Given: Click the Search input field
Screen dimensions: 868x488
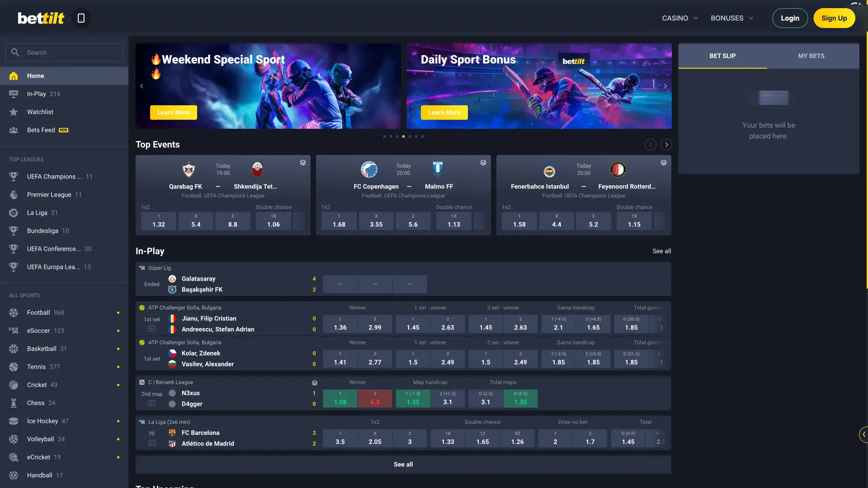Looking at the screenshot, I should pyautogui.click(x=64, y=52).
